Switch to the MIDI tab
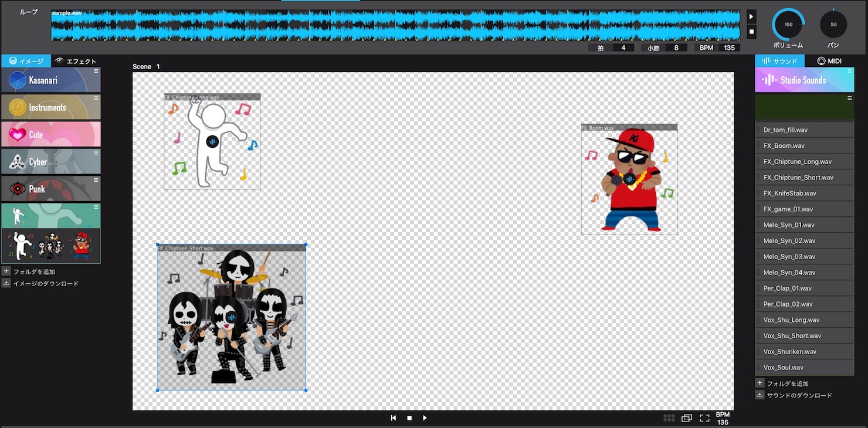The height and width of the screenshot is (428, 868). [x=829, y=61]
